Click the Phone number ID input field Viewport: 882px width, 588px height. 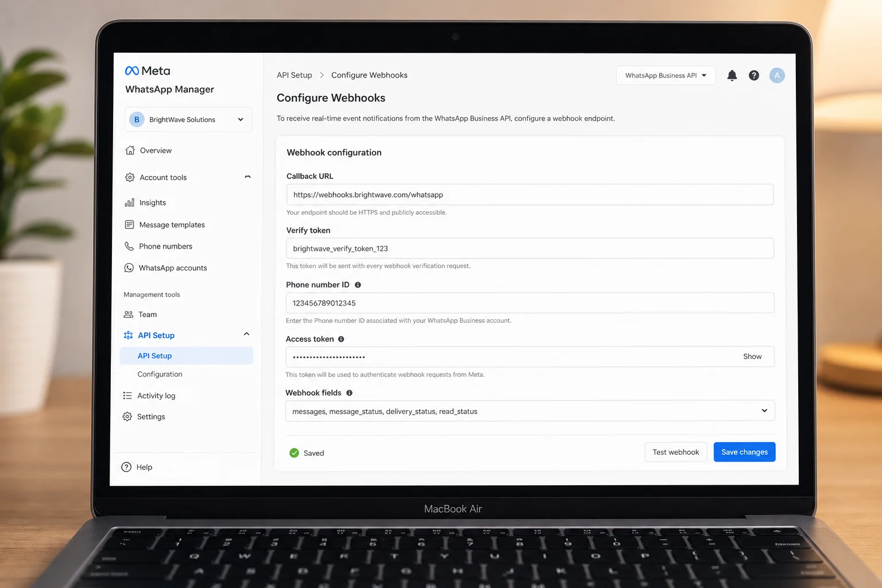pos(530,303)
